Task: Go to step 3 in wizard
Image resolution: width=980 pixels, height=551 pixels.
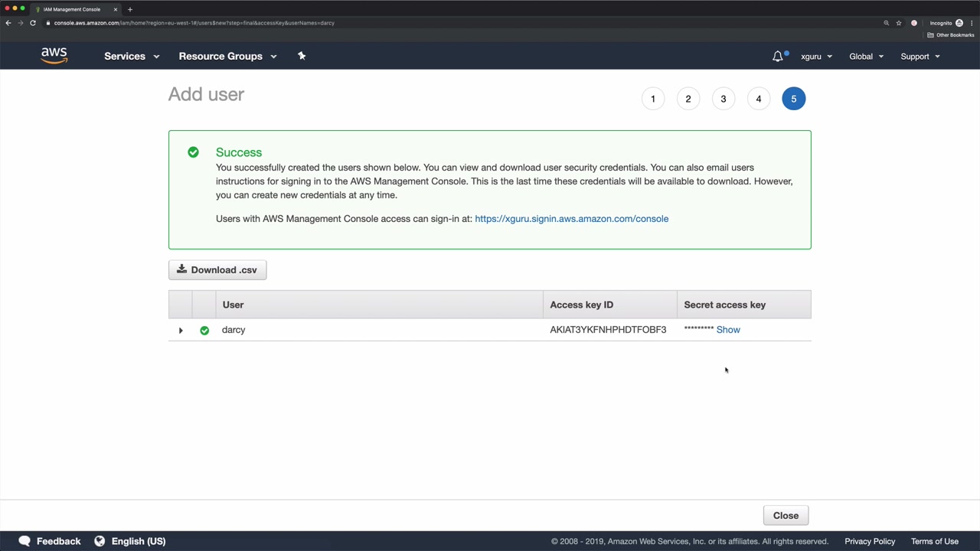Action: point(724,99)
